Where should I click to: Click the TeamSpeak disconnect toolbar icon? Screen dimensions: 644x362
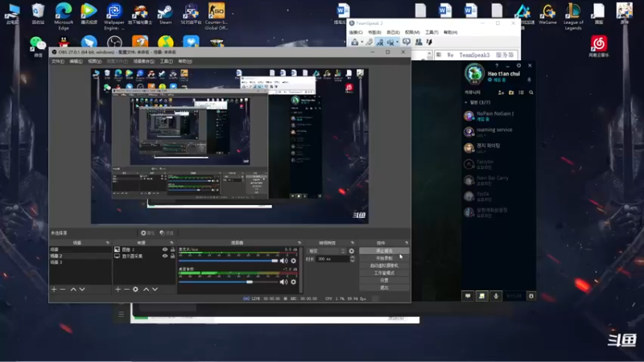tap(369, 42)
